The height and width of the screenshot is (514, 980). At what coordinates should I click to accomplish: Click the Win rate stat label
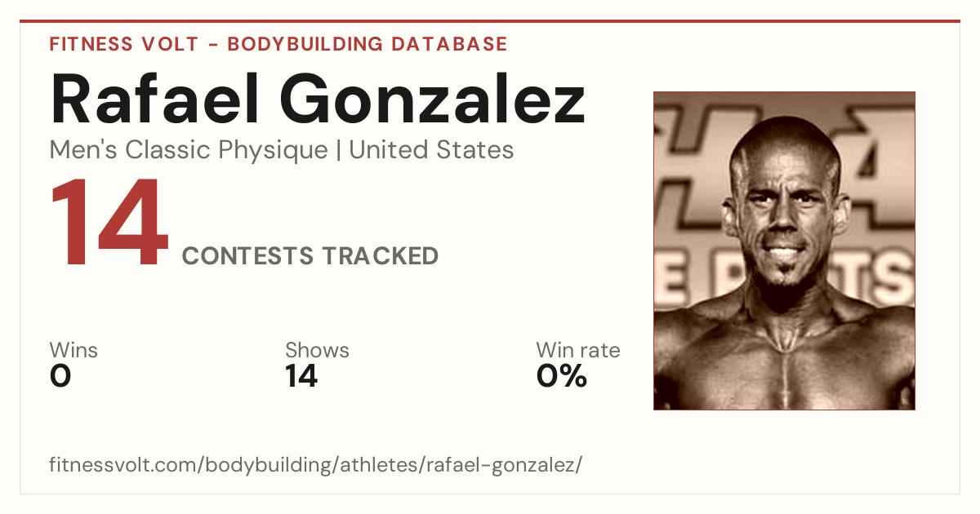point(578,350)
